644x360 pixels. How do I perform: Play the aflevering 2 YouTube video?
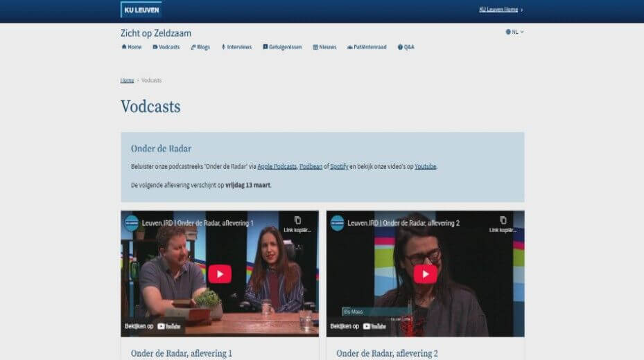click(425, 273)
